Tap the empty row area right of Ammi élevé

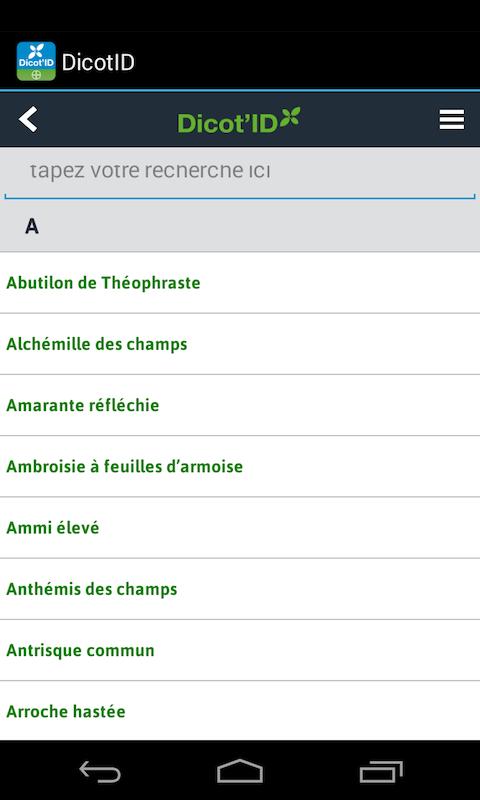289,528
